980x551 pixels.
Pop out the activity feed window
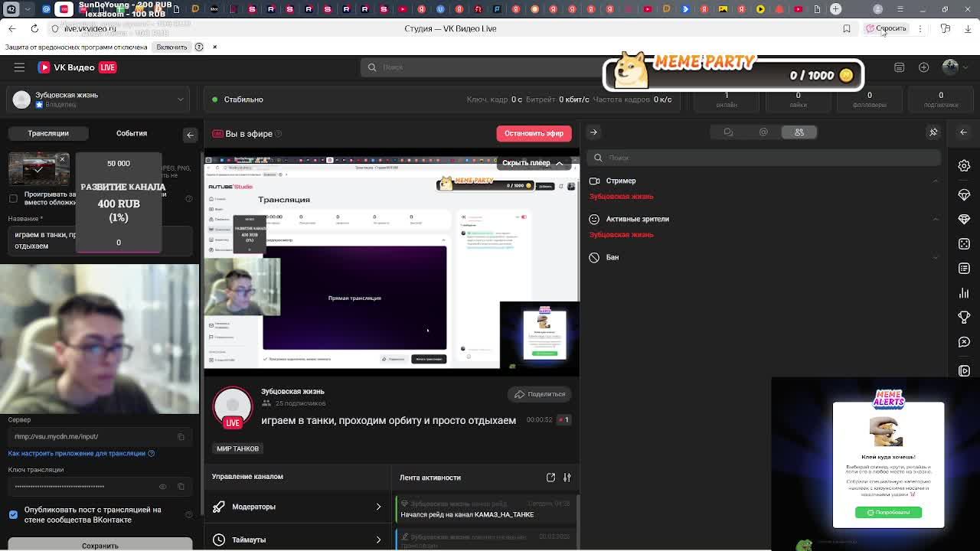pyautogui.click(x=550, y=478)
